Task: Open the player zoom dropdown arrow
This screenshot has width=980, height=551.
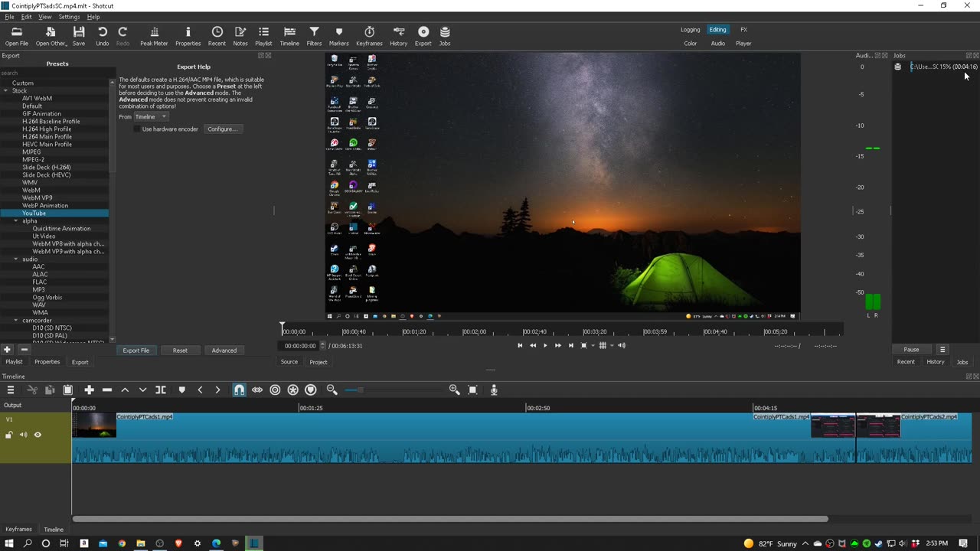Action: click(x=593, y=346)
